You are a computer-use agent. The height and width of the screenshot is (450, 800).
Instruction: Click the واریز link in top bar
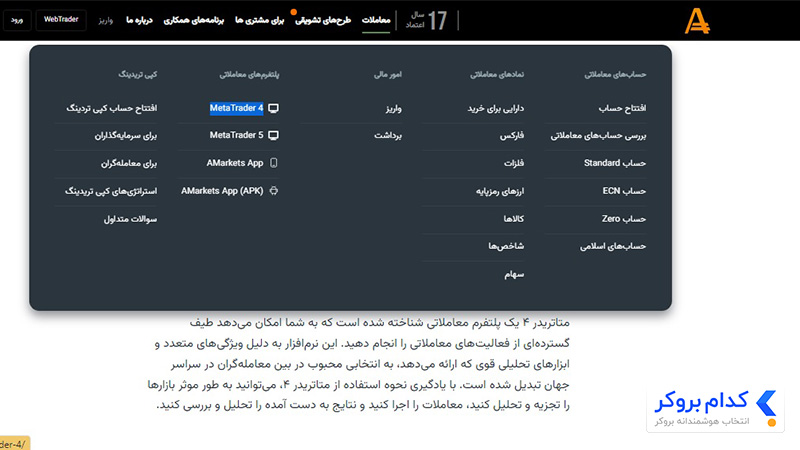pos(106,20)
